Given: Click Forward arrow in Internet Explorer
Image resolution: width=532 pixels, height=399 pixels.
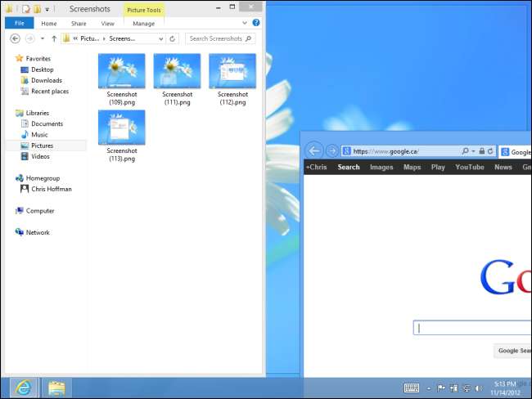Looking at the screenshot, I should [331, 150].
